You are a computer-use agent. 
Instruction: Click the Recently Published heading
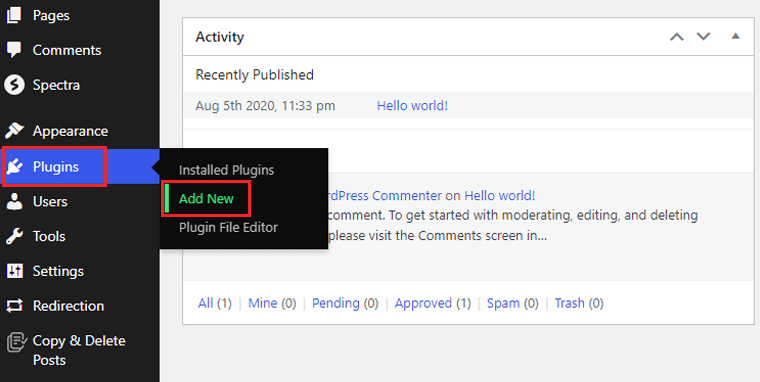[x=254, y=75]
